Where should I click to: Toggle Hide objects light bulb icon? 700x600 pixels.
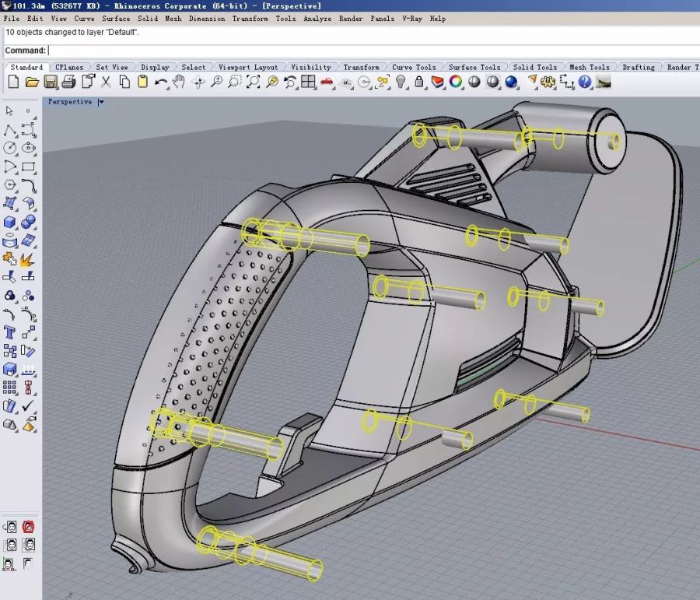click(x=401, y=82)
